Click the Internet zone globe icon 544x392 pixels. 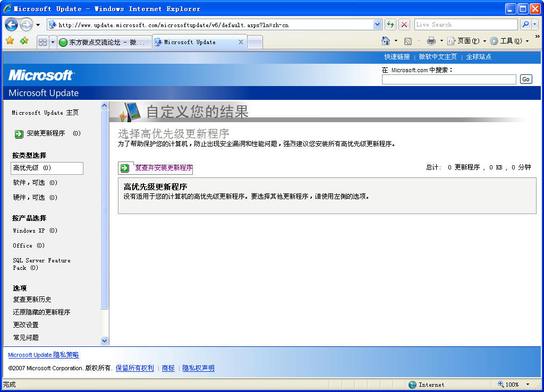(x=412, y=385)
